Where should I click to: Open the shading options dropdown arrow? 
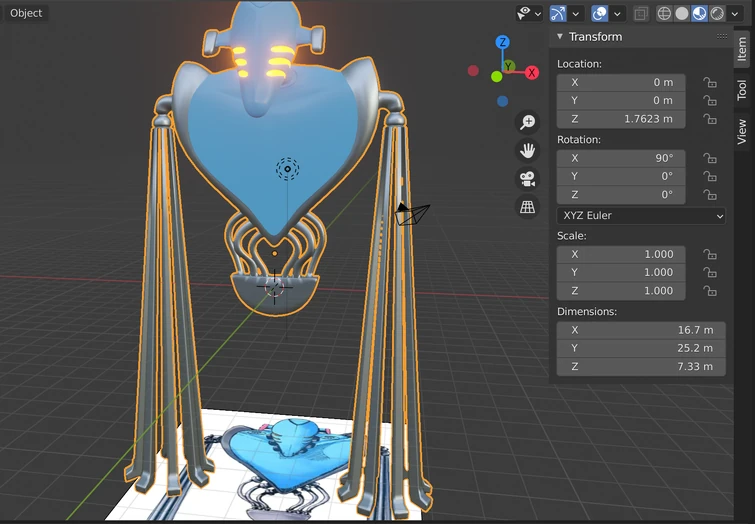point(735,13)
